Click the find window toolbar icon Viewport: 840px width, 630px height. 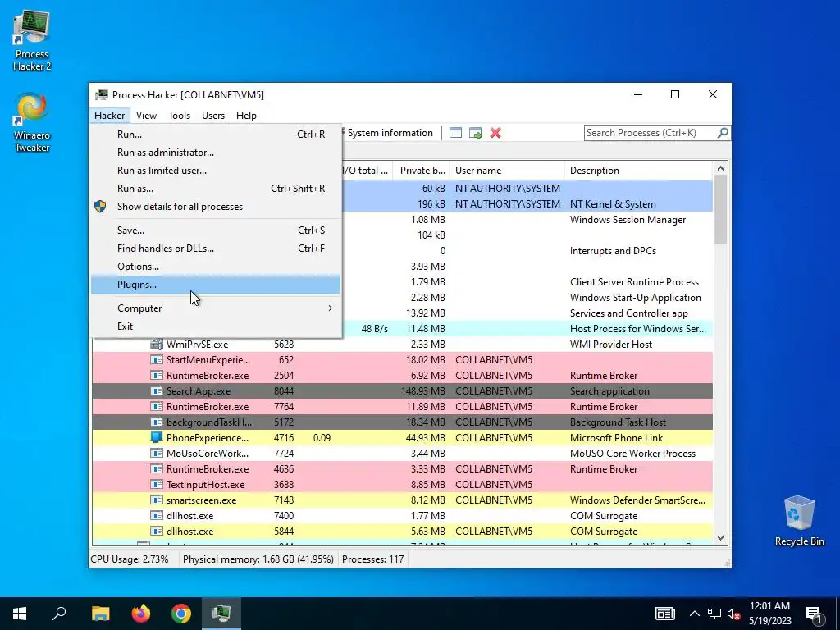455,133
